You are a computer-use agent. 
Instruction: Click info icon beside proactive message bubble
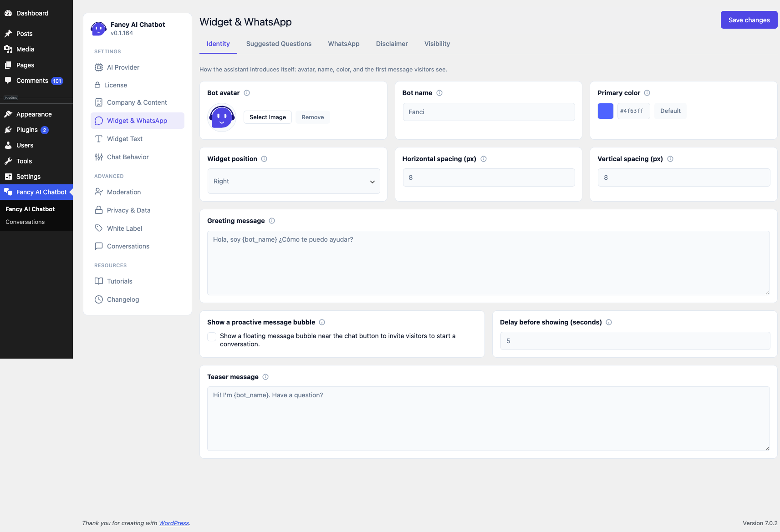click(322, 322)
